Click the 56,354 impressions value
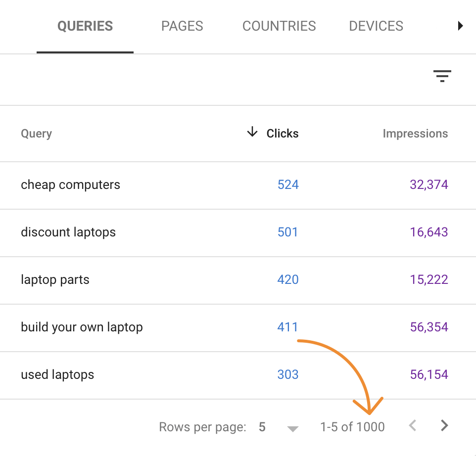The image size is (476, 456). (x=429, y=327)
